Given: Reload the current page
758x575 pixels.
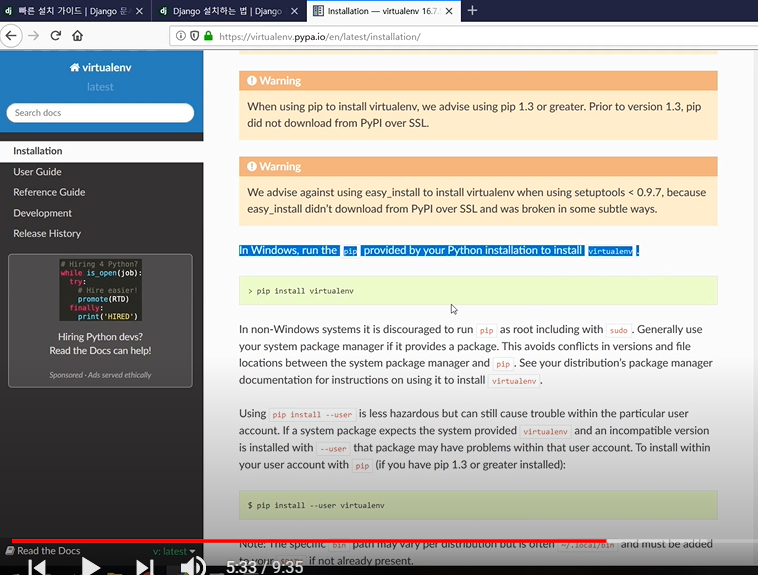Looking at the screenshot, I should pyautogui.click(x=56, y=36).
